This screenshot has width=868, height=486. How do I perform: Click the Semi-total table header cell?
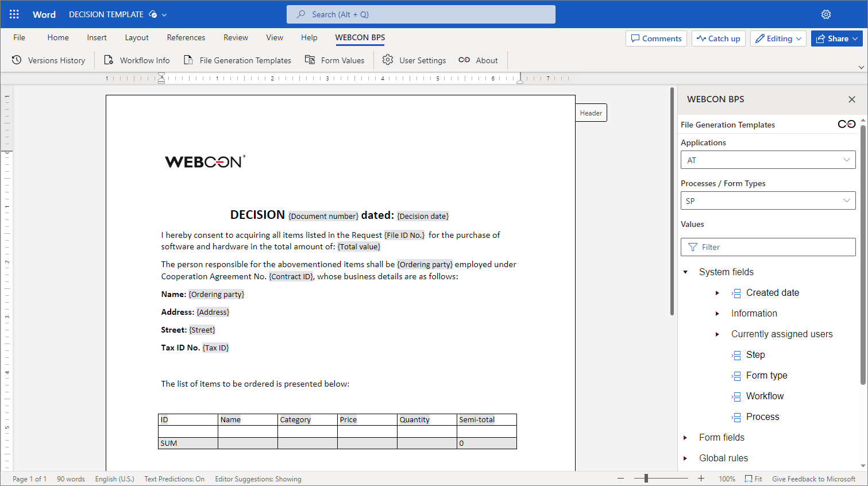tap(487, 419)
